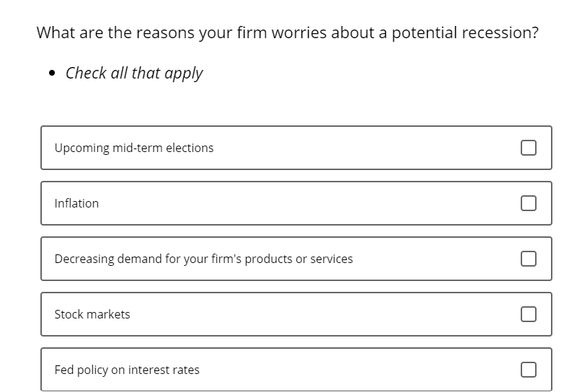Click the 'Check all that apply' instruction

click(x=134, y=73)
